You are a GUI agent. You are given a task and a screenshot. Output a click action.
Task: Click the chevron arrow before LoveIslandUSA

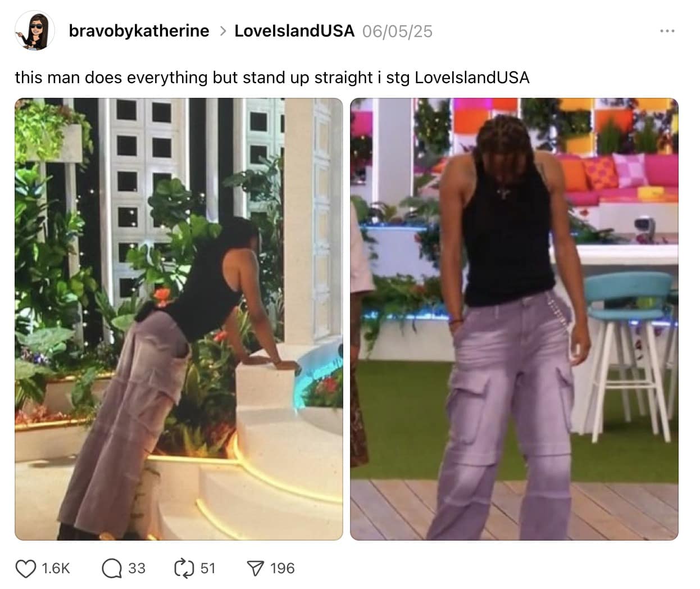tap(222, 31)
